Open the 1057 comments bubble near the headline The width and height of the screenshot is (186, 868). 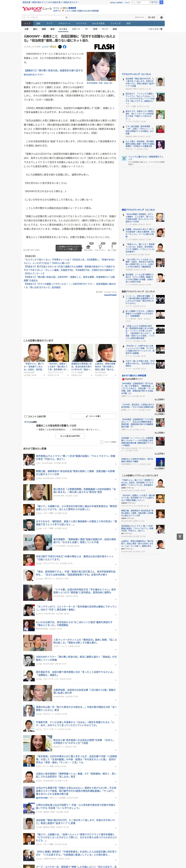(x=46, y=47)
